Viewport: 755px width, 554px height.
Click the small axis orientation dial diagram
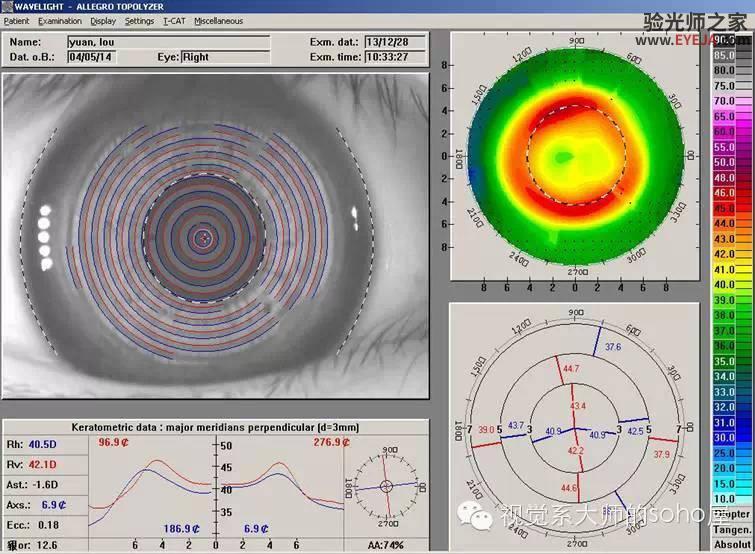[x=387, y=486]
